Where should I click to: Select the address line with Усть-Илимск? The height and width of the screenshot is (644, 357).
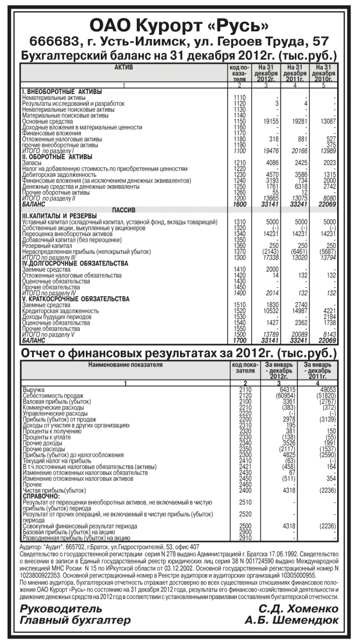coord(178,43)
